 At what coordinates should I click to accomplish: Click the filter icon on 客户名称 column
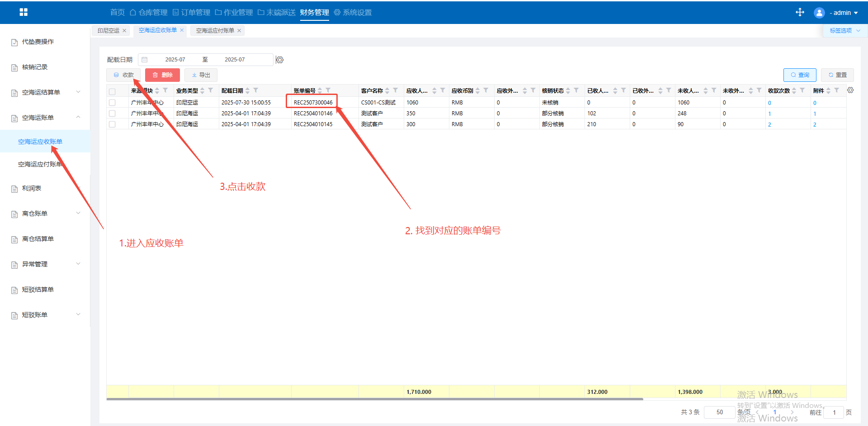pyautogui.click(x=396, y=90)
